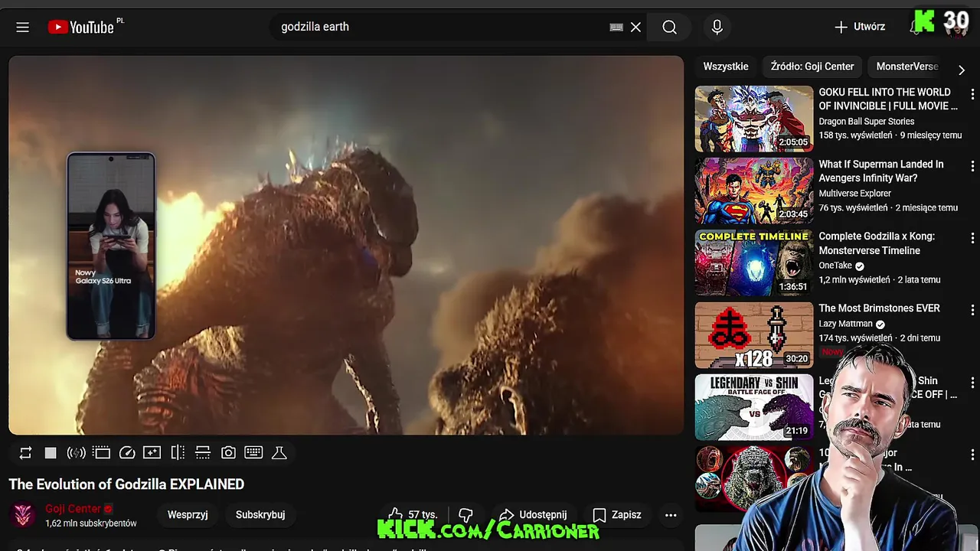980x551 pixels.
Task: Select the MonsterVerse filter chip
Action: [x=907, y=67]
